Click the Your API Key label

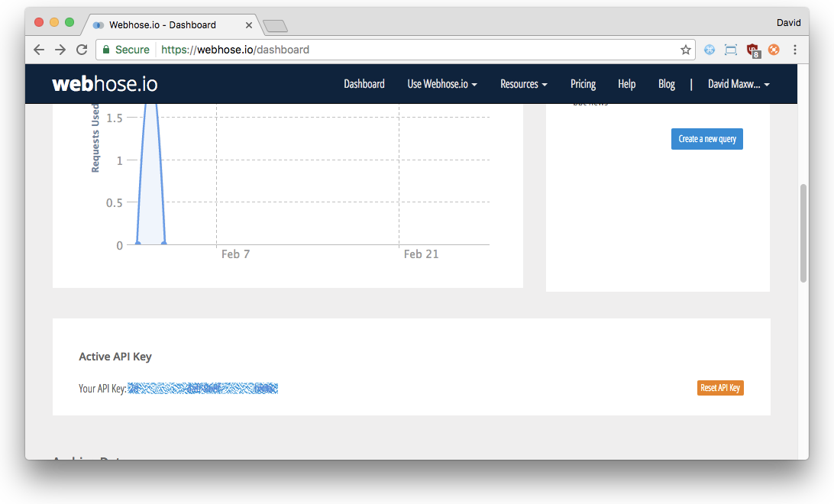pyautogui.click(x=102, y=389)
